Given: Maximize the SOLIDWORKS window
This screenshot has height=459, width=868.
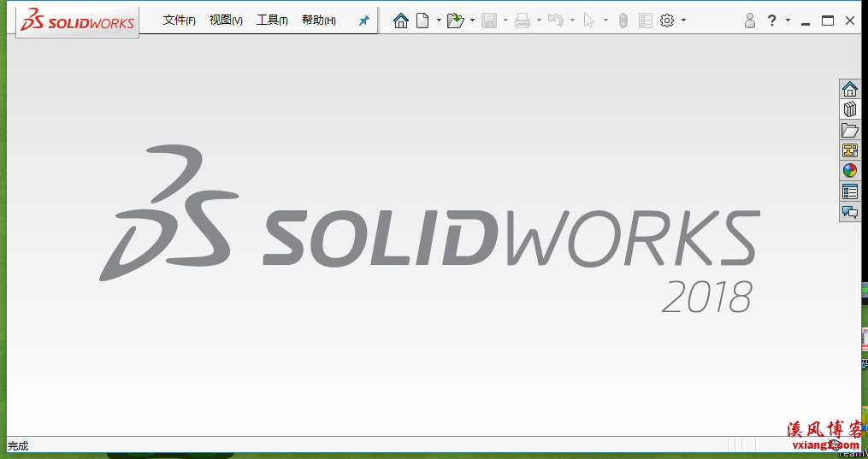Looking at the screenshot, I should (x=828, y=21).
